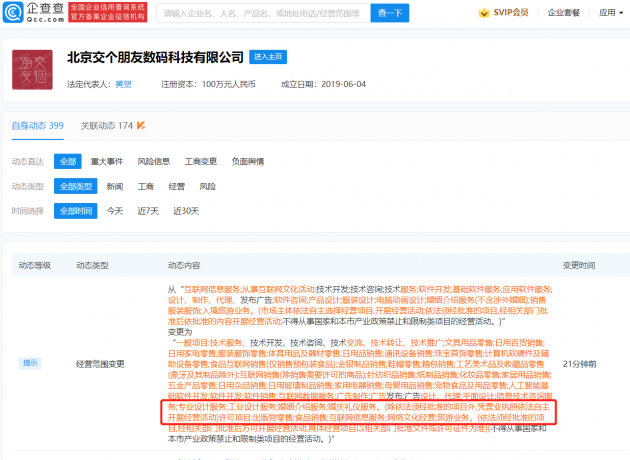
Task: Filter time by 近30天
Action: [x=186, y=211]
